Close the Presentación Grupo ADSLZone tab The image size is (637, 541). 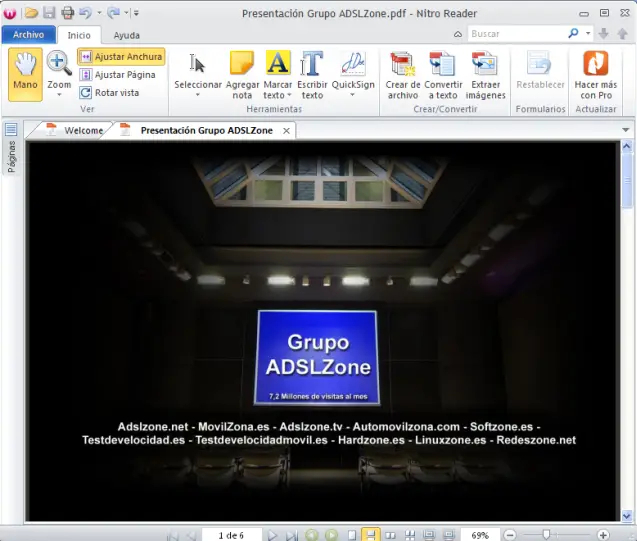click(286, 131)
